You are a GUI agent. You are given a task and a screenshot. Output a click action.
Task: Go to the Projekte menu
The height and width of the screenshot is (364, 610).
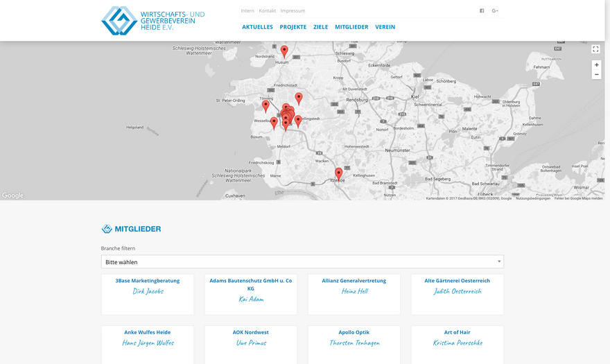coord(293,27)
